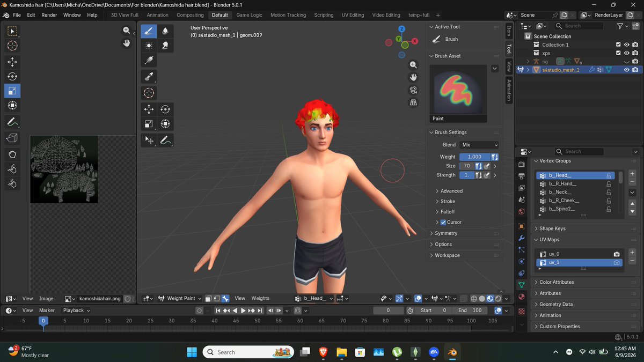Open the Weights menu in viewport header
Image resolution: width=644 pixels, height=362 pixels.
click(260, 298)
